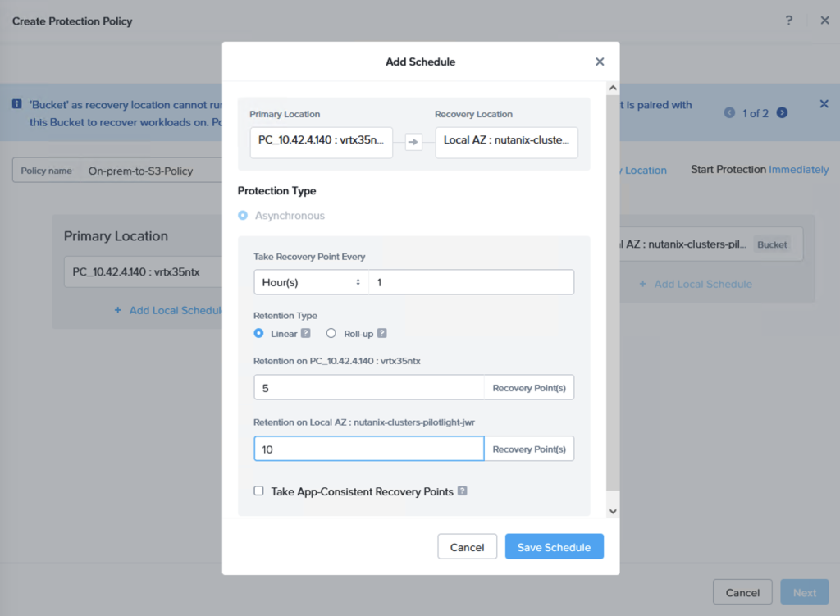Viewport: 840px width, 616px height.
Task: Add Local Schedule under recovery location
Action: 696,284
